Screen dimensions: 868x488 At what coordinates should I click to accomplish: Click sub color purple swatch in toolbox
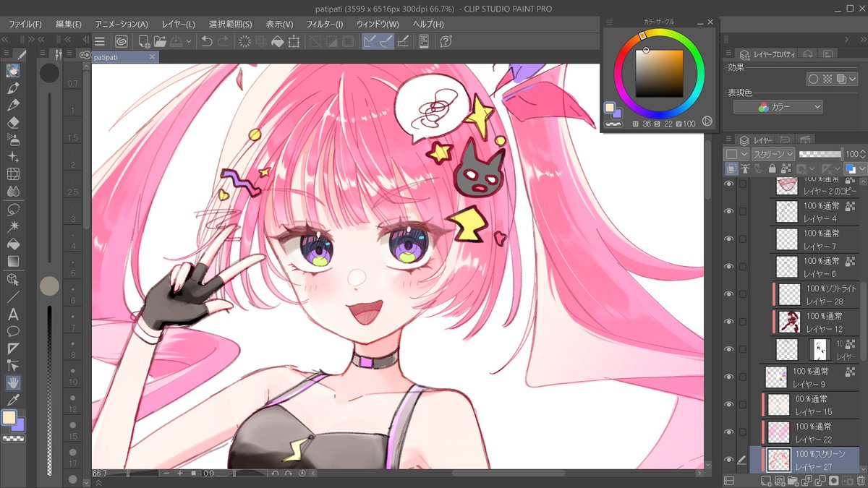[19, 426]
